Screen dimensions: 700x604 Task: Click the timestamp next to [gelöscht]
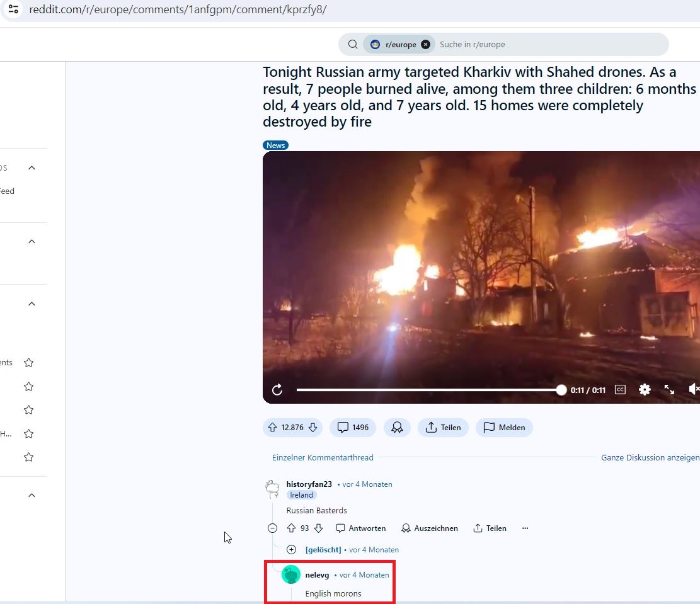pos(374,550)
